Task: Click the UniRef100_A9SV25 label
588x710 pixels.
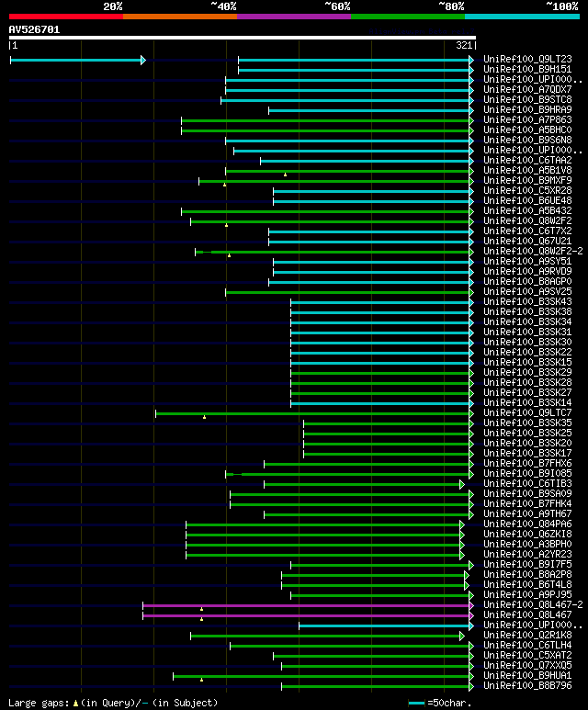Action: [527, 291]
